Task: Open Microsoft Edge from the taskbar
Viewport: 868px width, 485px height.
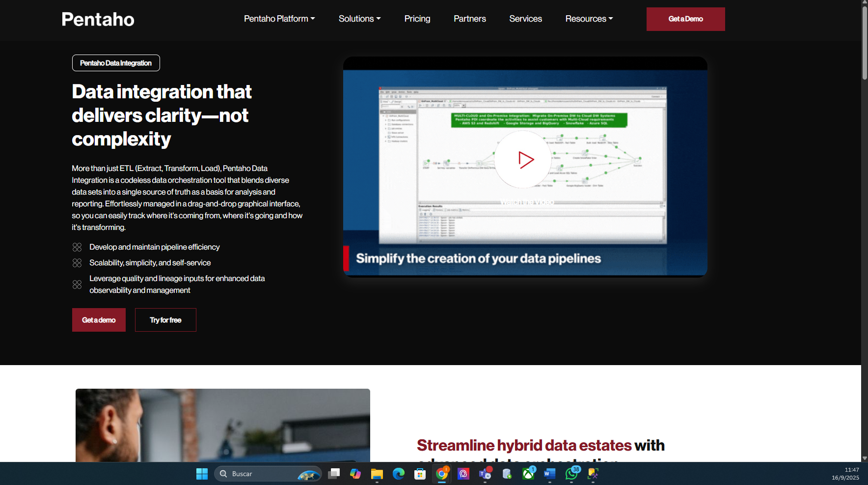Action: 398,474
